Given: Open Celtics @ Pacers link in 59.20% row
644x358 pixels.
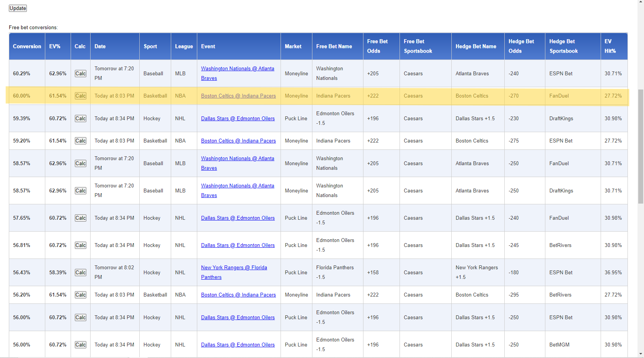Looking at the screenshot, I should coord(238,141).
